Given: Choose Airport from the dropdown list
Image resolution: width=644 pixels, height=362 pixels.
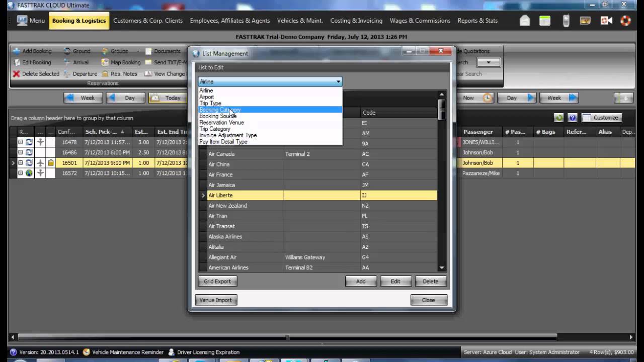Looking at the screenshot, I should (x=271, y=97).
